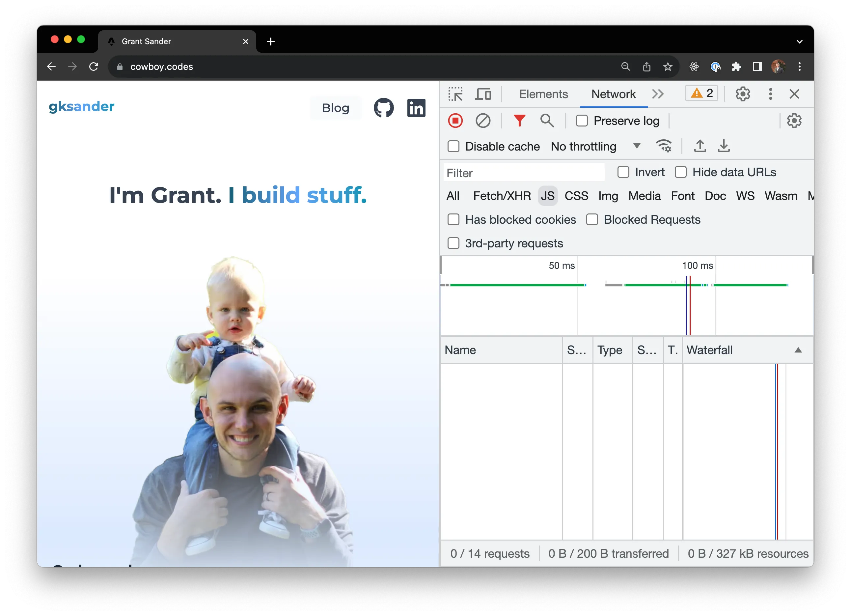
Task: Select the Img filter
Action: (608, 196)
